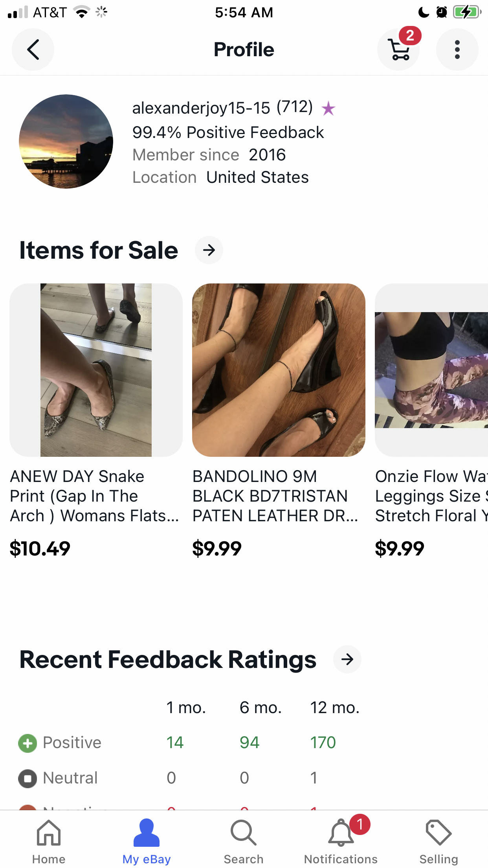Expand Recent Feedback Ratings with arrow
This screenshot has width=488, height=868.
pyautogui.click(x=347, y=659)
